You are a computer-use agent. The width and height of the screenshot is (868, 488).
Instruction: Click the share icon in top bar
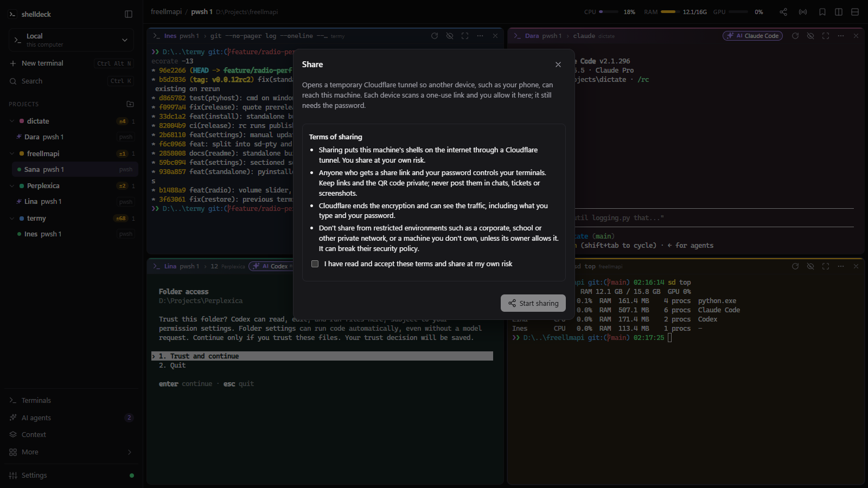tap(783, 12)
